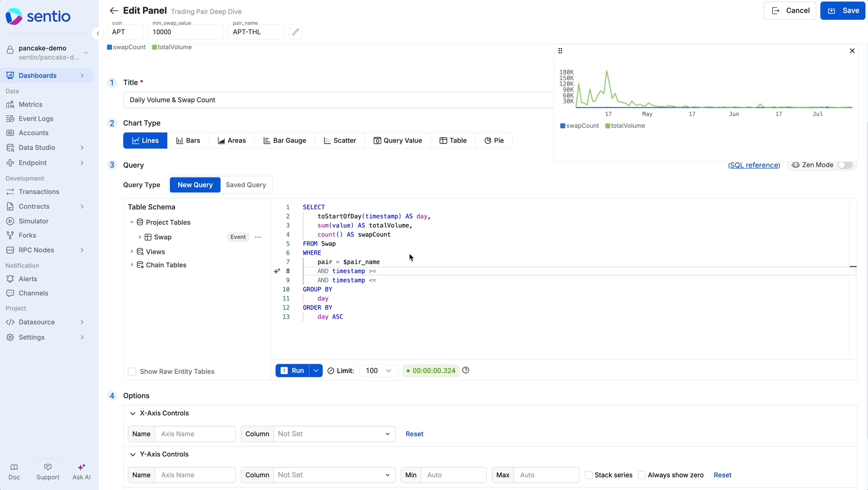Open Event Logs in the sidebar
The width and height of the screenshot is (868, 490).
35,119
